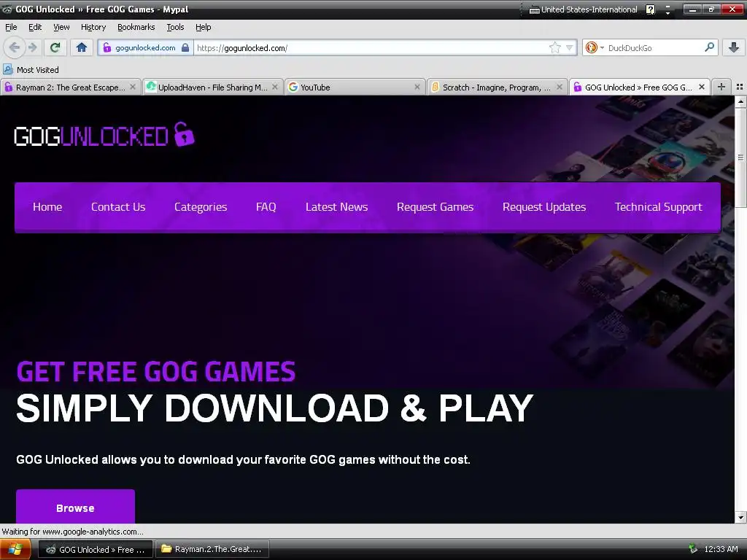Image resolution: width=747 pixels, height=560 pixels.
Task: Click the United States-International keyboard language indicator
Action: click(584, 9)
